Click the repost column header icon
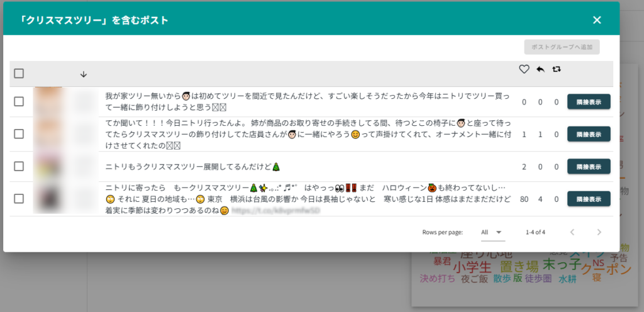Image resolution: width=644 pixels, height=312 pixels. click(x=556, y=69)
